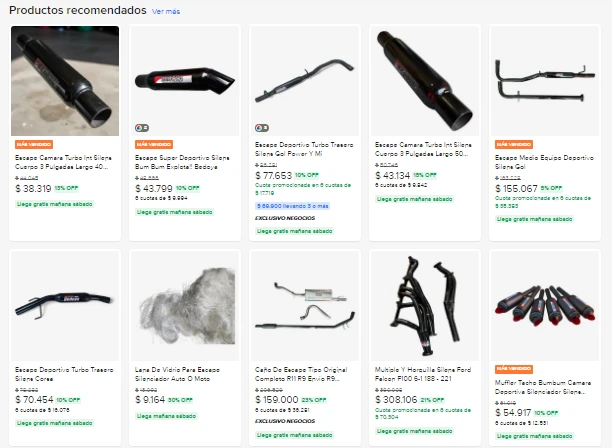
Task: Open Multiple Y Horquilla Ford Falcon image
Action: (425, 306)
